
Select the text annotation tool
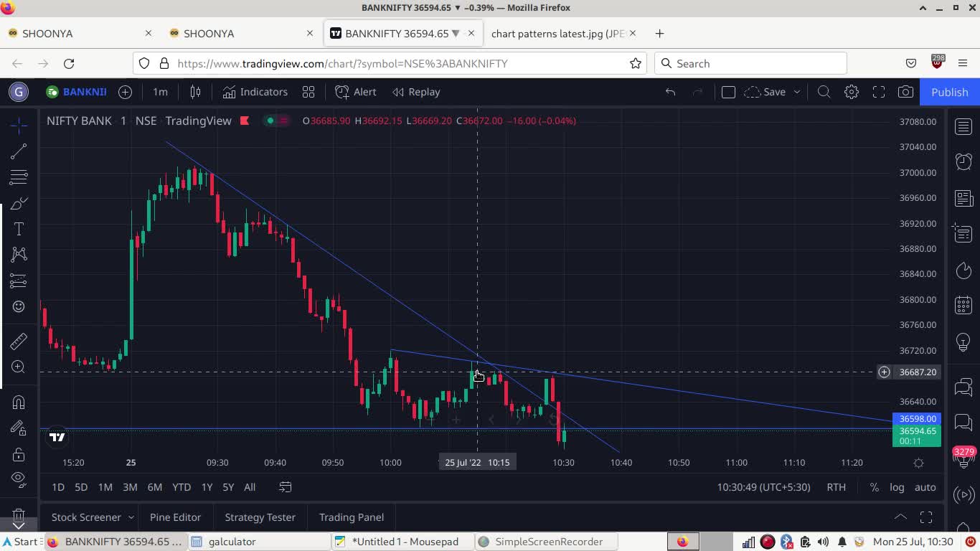(x=19, y=229)
